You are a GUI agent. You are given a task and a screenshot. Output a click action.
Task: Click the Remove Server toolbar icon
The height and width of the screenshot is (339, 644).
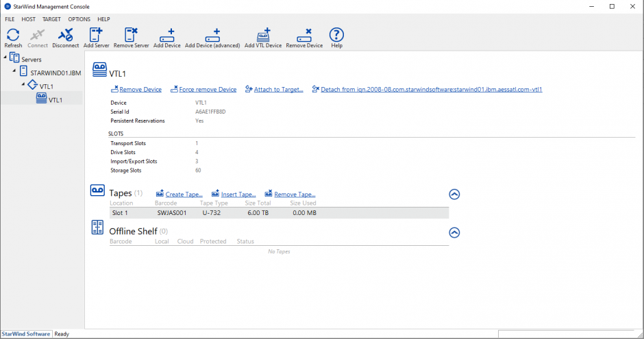tap(131, 35)
